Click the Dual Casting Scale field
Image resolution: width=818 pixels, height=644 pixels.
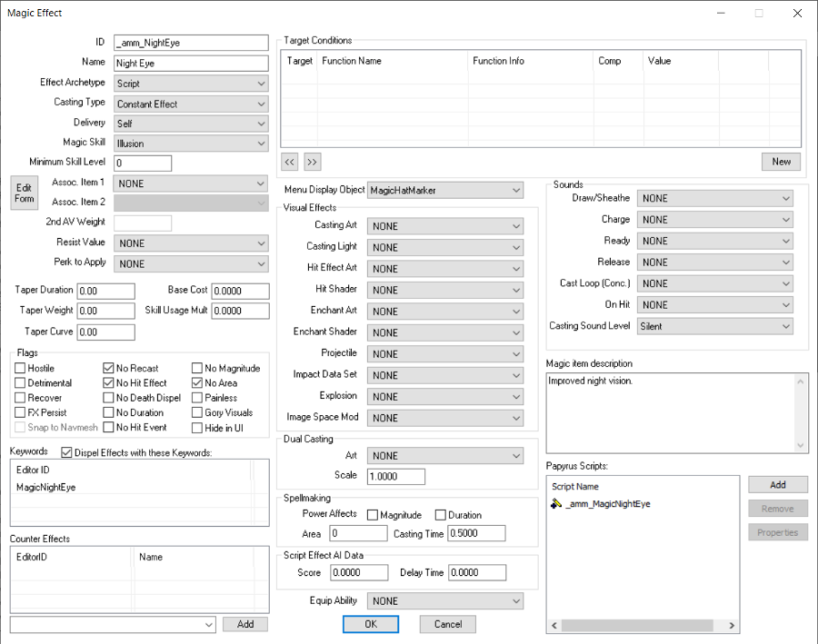pyautogui.click(x=396, y=476)
